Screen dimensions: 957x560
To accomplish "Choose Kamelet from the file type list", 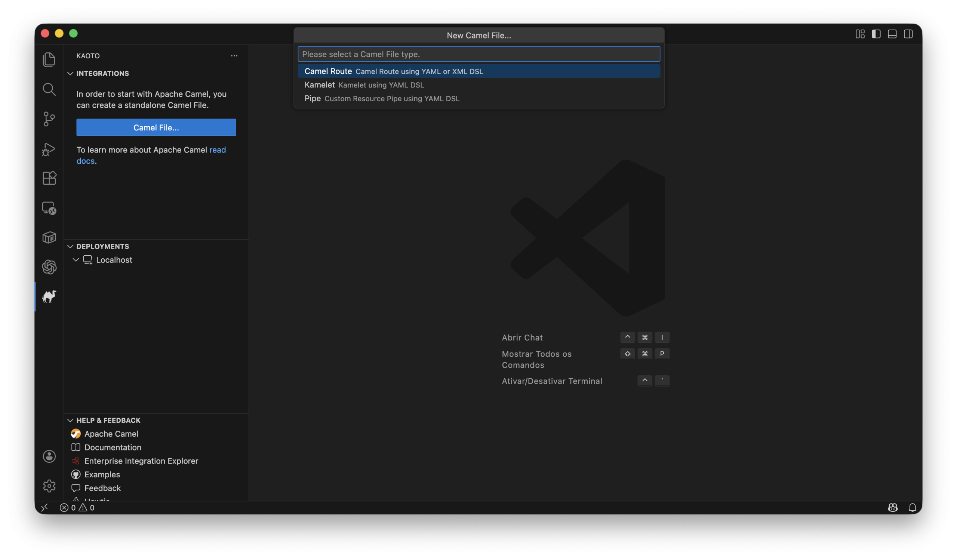I will [x=319, y=84].
